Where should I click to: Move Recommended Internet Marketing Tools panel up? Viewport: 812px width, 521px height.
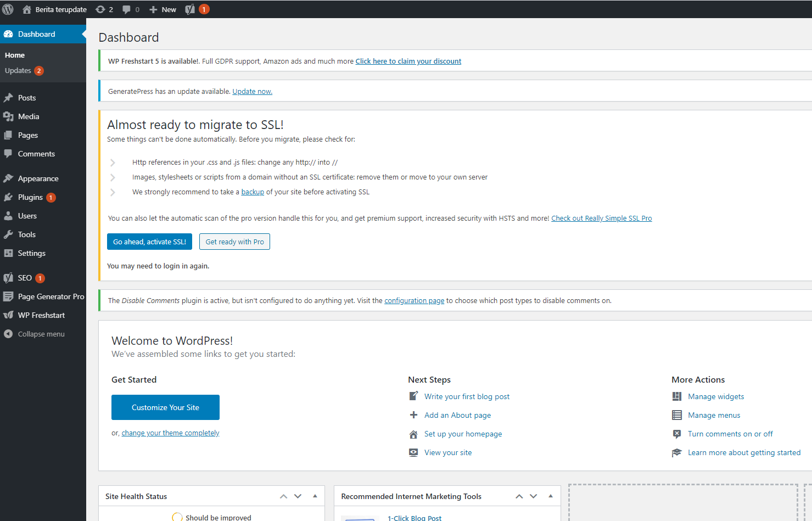519,496
